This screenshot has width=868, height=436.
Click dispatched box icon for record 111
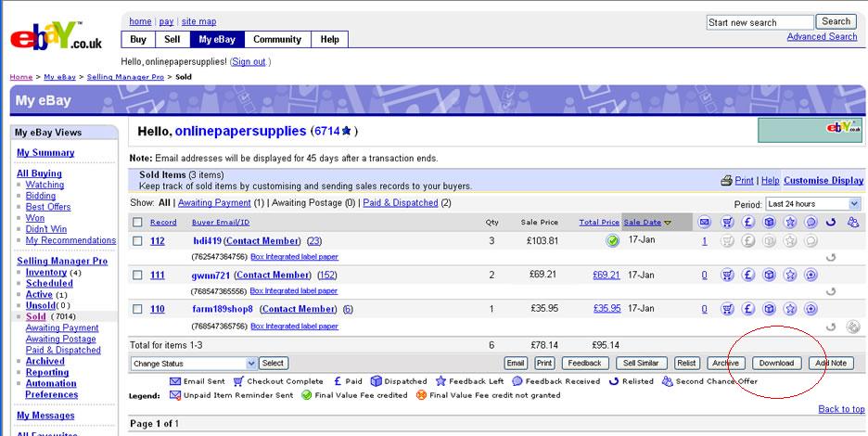pos(769,275)
